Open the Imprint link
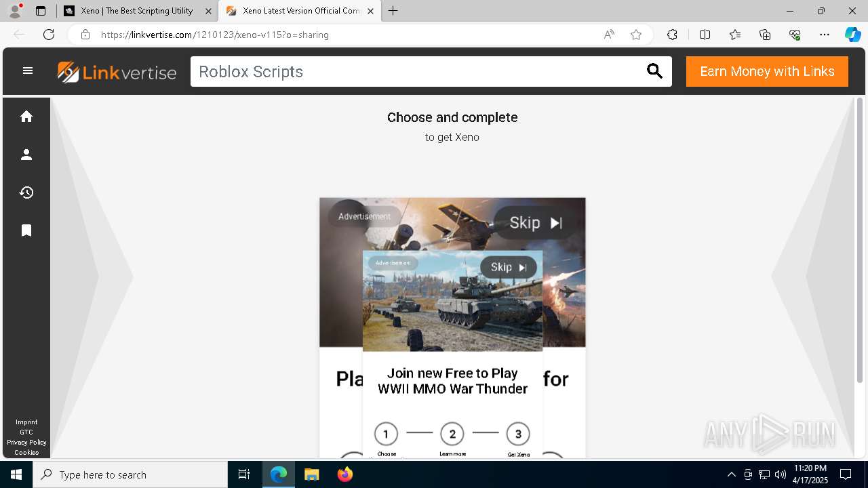 point(26,422)
